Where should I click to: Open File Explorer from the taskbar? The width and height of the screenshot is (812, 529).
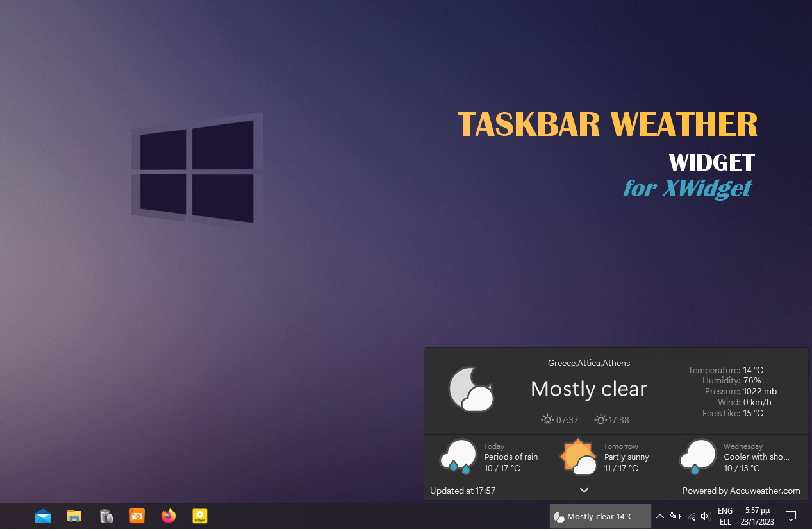pos(74,516)
